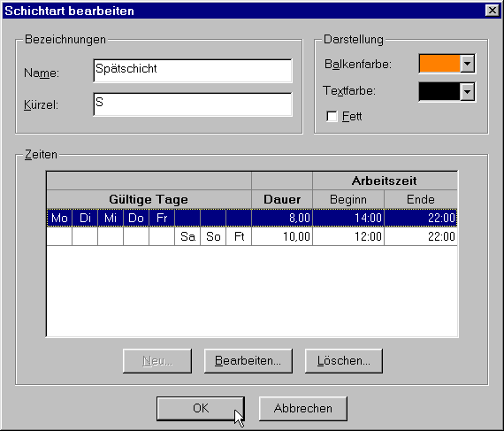Click the black Textfarbe swatch
The width and height of the screenshot is (504, 431).
click(439, 92)
